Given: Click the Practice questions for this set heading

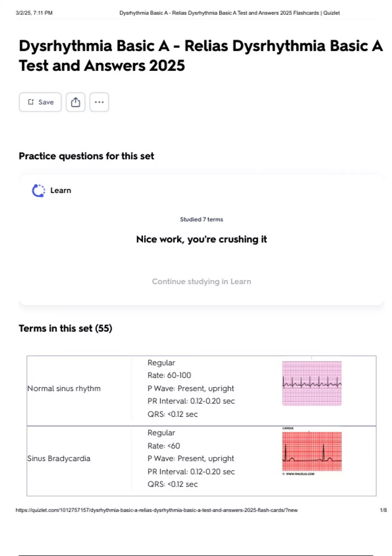Looking at the screenshot, I should (x=86, y=156).
